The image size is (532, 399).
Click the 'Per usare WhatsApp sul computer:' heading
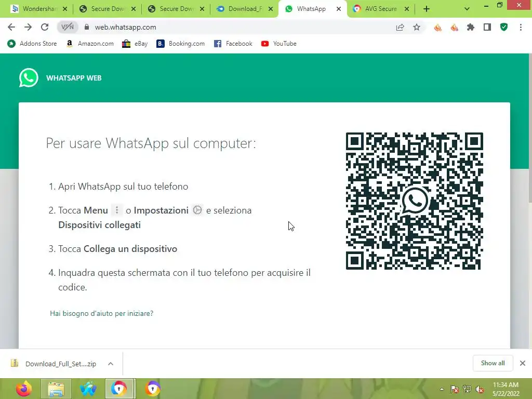(x=151, y=143)
